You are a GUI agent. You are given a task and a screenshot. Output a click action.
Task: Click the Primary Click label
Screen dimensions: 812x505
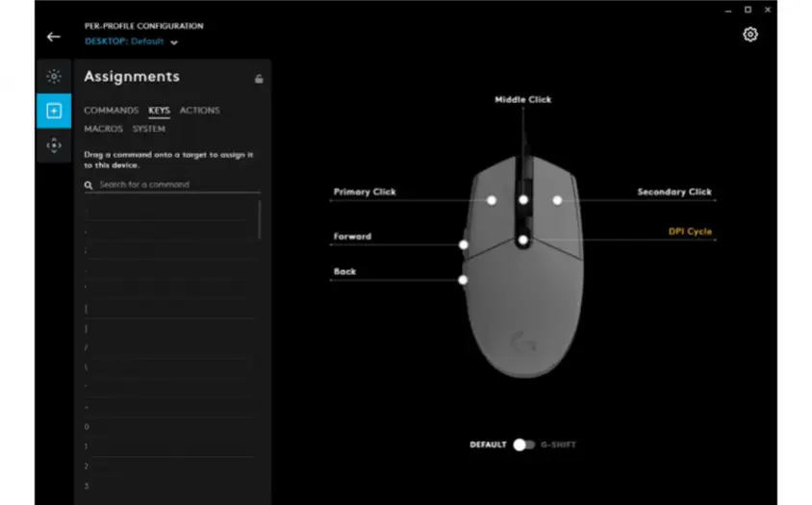tap(365, 192)
